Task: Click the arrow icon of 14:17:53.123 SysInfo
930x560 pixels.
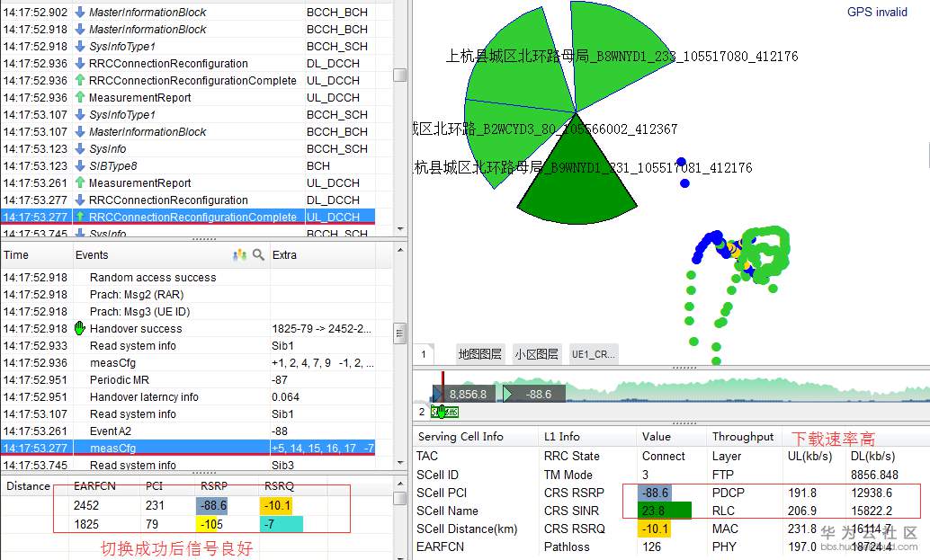Action: click(x=80, y=148)
